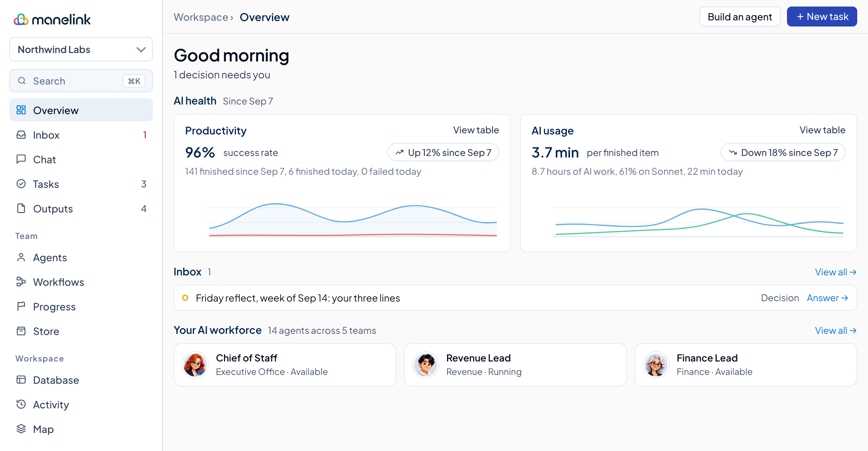Click the AI usage line chart
This screenshot has width=868, height=451.
[x=699, y=222]
